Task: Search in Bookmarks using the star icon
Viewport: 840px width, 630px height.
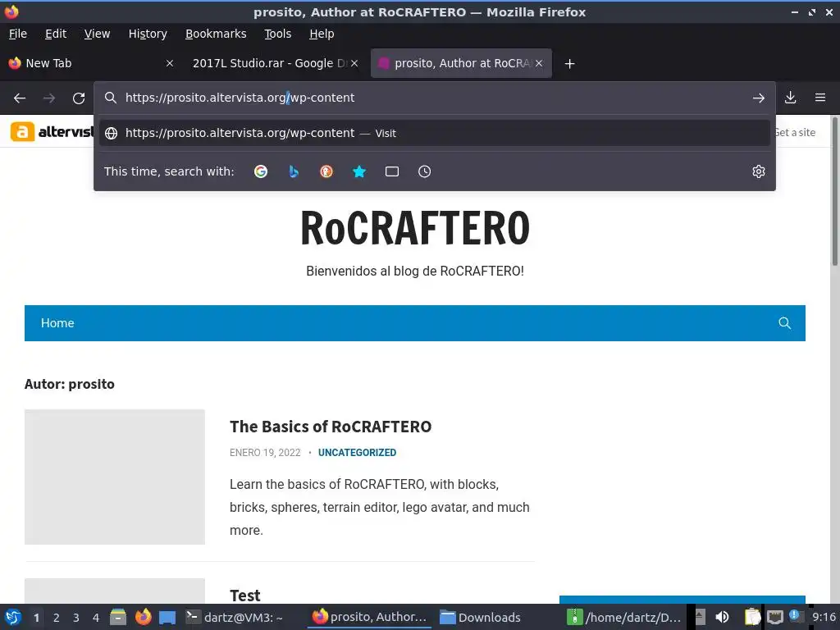Action: [359, 171]
